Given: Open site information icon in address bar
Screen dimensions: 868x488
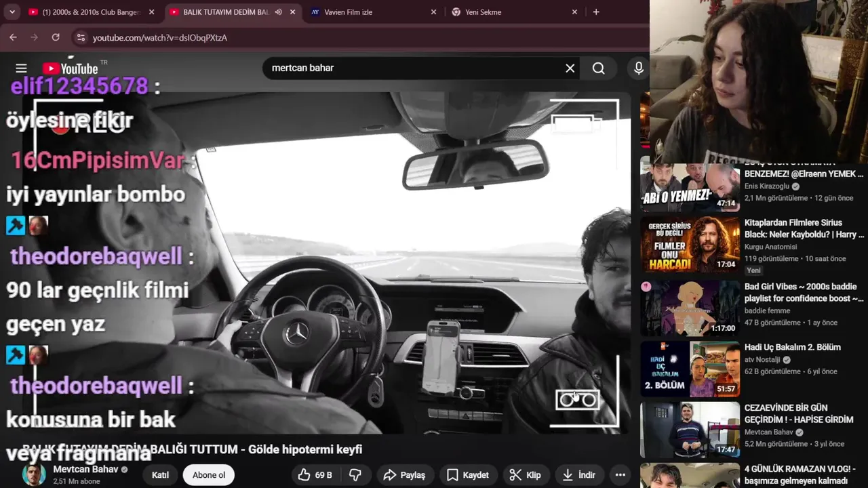Looking at the screenshot, I should click(x=80, y=37).
